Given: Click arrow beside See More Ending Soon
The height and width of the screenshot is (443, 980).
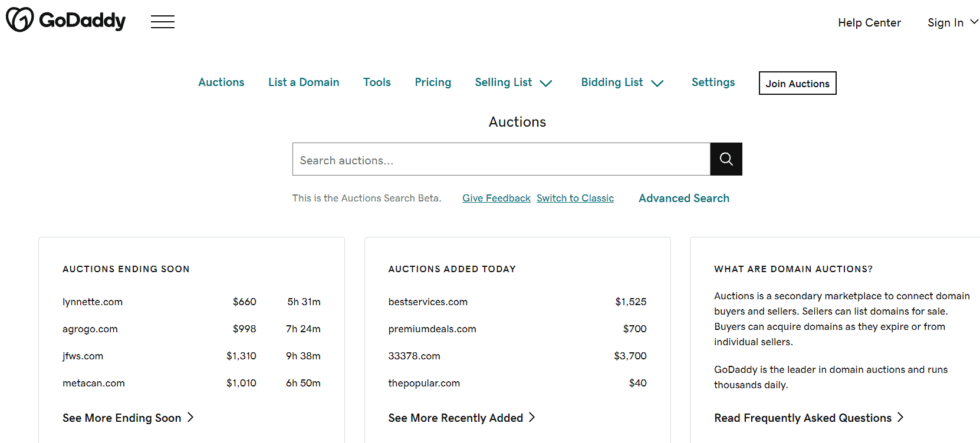Looking at the screenshot, I should point(190,417).
